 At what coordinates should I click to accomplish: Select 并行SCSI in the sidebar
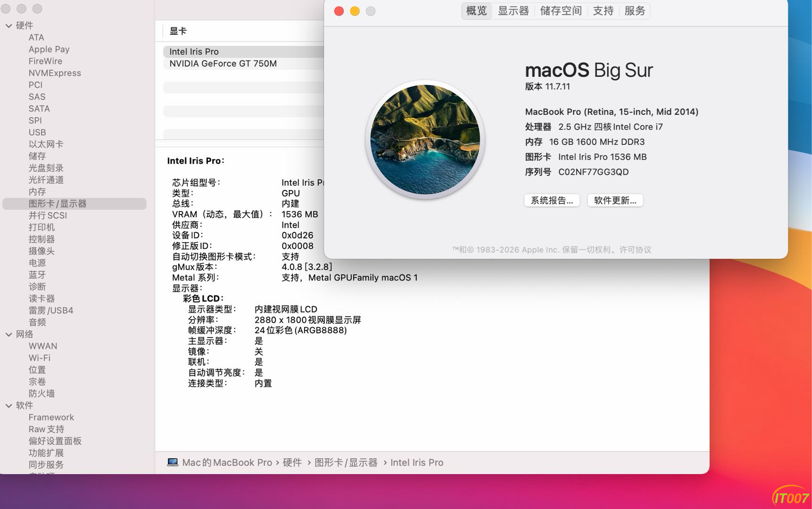[x=48, y=215]
